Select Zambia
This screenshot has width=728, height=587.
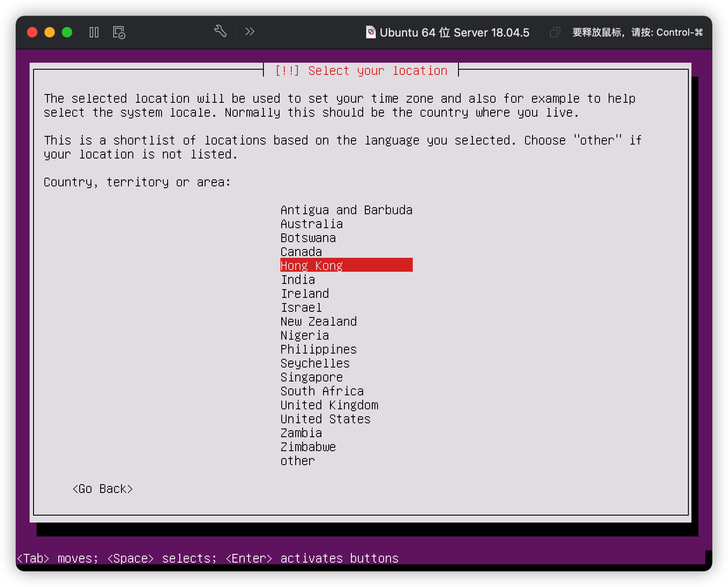(347, 433)
